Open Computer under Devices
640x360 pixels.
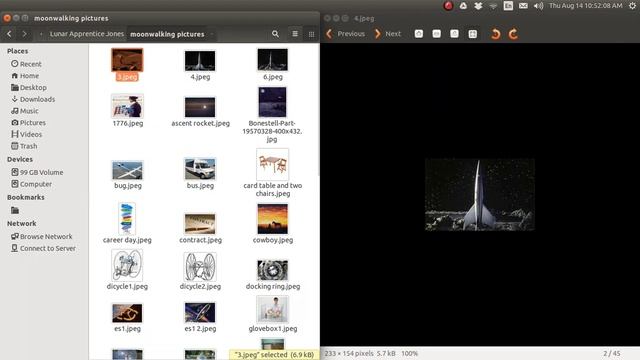[x=31, y=184]
